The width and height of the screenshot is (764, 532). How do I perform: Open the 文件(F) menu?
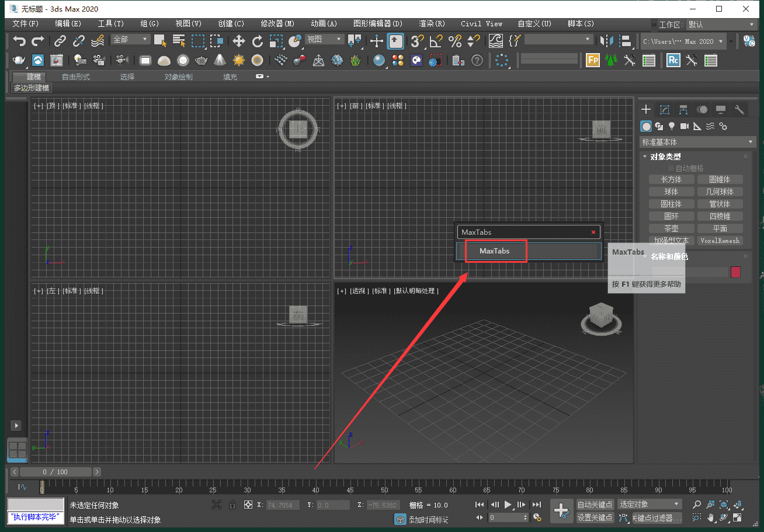25,24
